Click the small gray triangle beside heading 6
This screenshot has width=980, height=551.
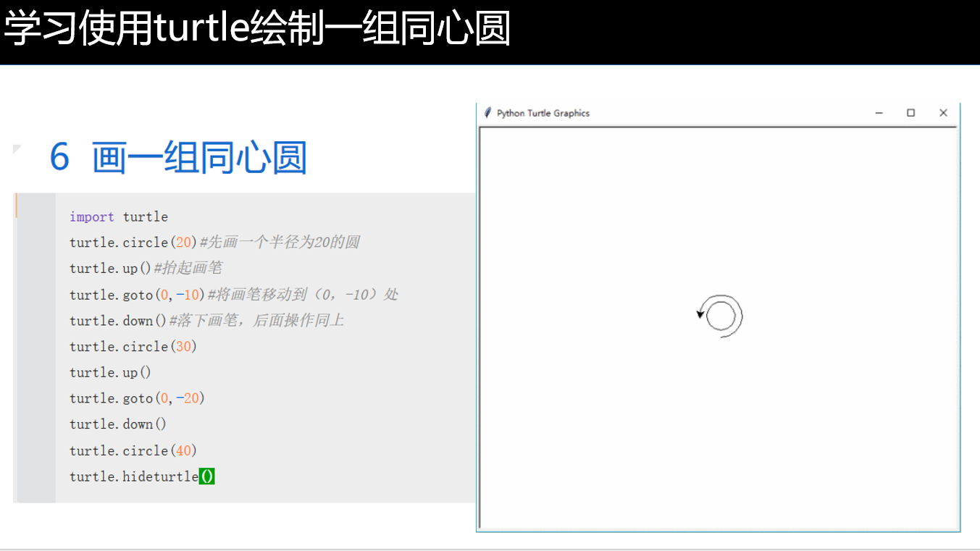[16, 148]
